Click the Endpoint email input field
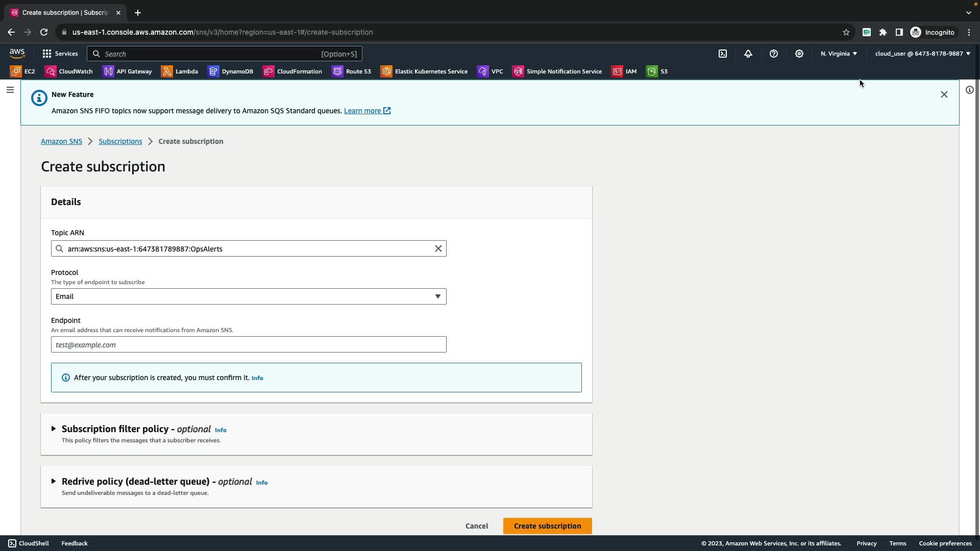The width and height of the screenshot is (980, 551). [248, 344]
